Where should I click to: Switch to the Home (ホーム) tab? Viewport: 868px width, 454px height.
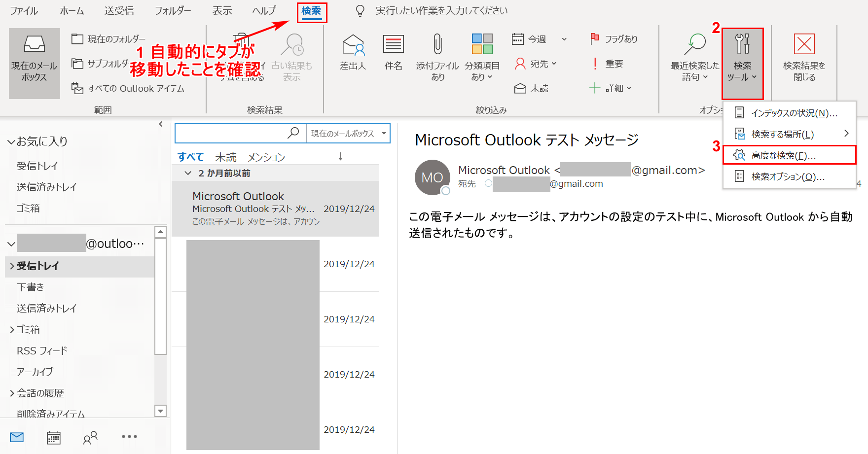click(x=72, y=10)
